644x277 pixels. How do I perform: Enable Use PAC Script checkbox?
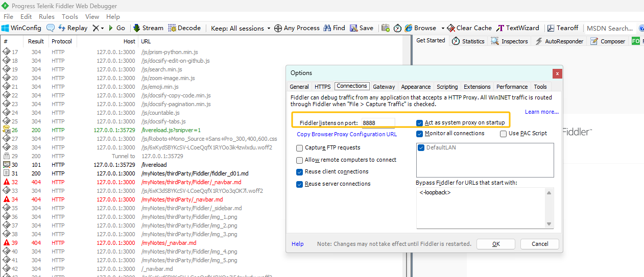(x=504, y=134)
